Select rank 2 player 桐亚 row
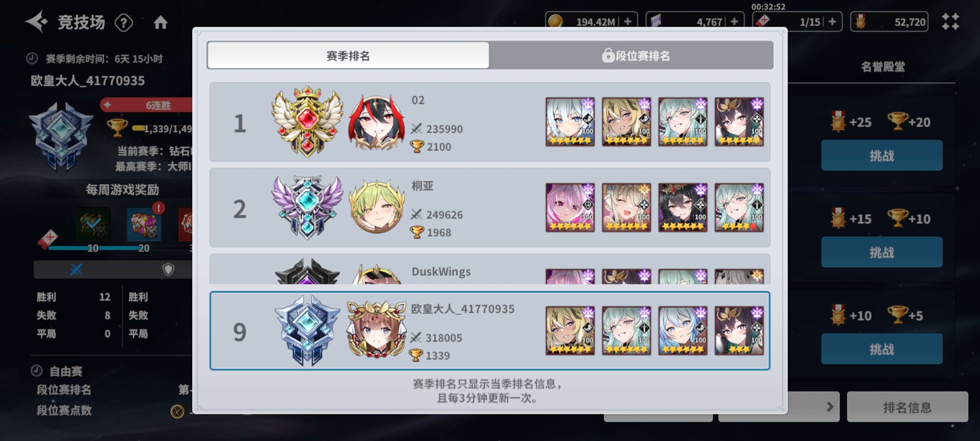 coord(490,208)
